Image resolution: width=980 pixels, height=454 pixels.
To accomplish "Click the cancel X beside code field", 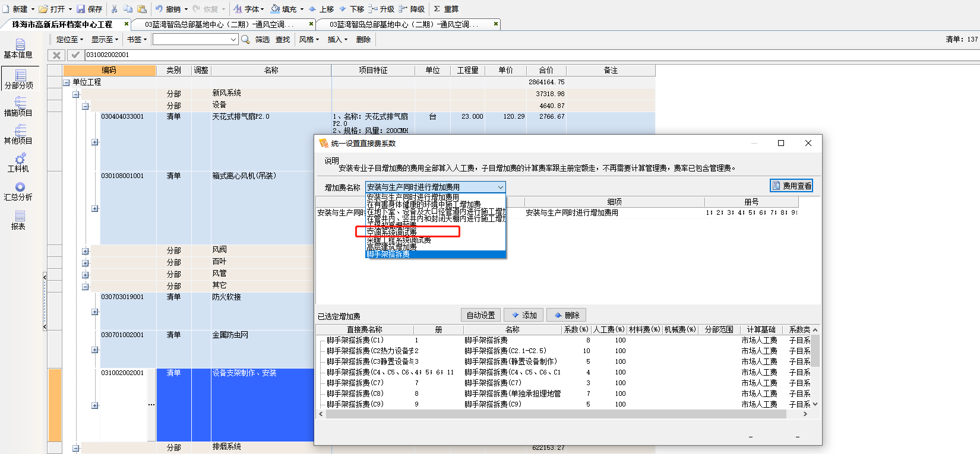I will point(56,55).
